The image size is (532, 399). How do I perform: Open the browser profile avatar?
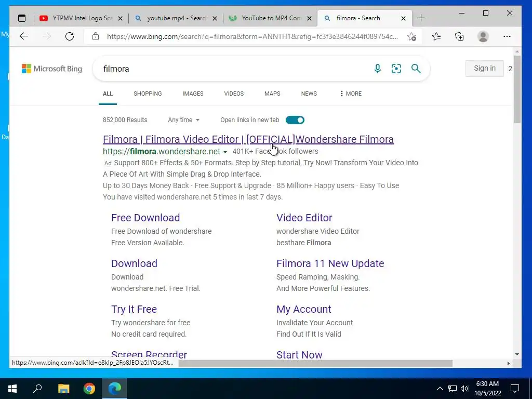[x=483, y=36]
